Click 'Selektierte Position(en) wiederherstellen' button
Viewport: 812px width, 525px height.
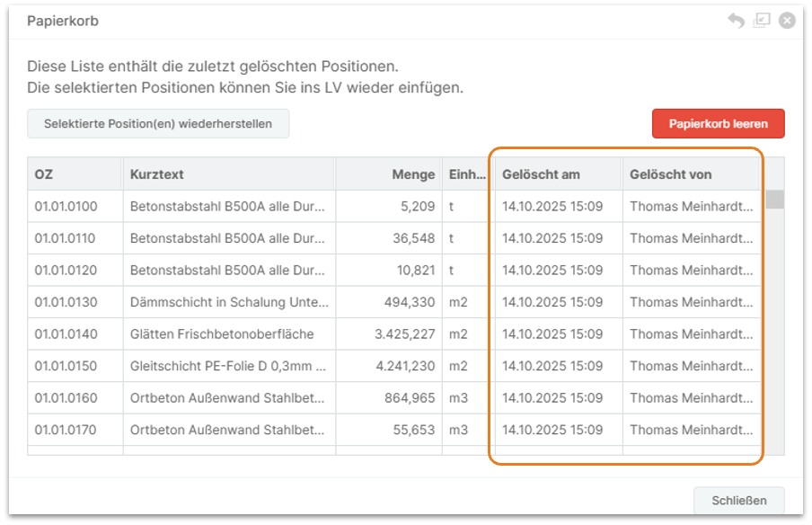[x=158, y=124]
